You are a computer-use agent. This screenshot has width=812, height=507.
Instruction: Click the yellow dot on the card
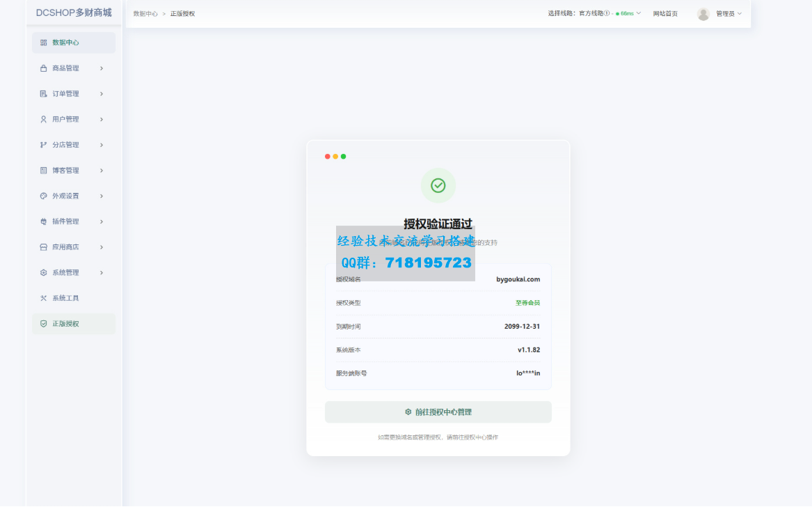click(x=335, y=157)
